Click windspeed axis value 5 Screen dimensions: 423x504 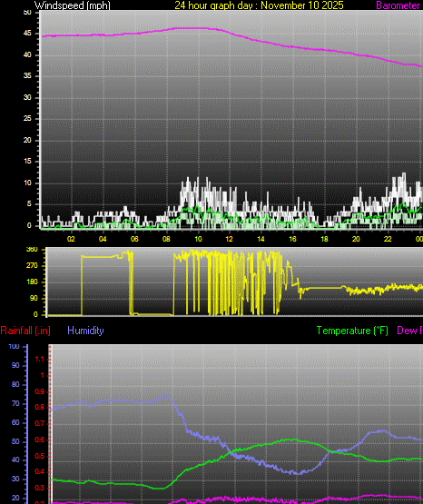pyautogui.click(x=29, y=203)
